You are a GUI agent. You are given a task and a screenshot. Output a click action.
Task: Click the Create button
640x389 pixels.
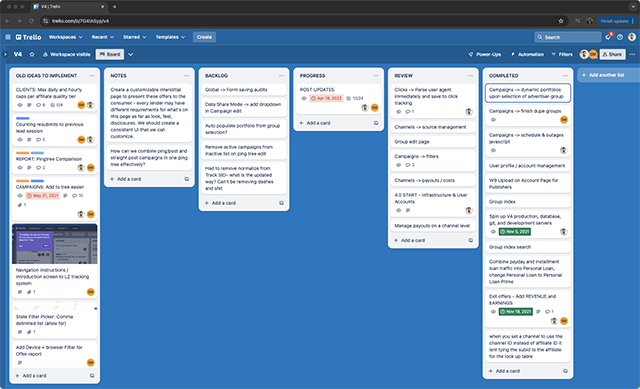(204, 37)
